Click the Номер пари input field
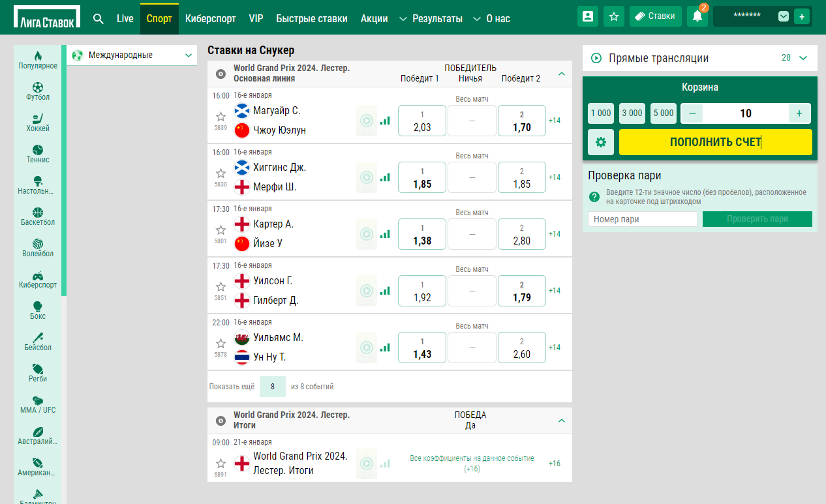 pos(643,219)
